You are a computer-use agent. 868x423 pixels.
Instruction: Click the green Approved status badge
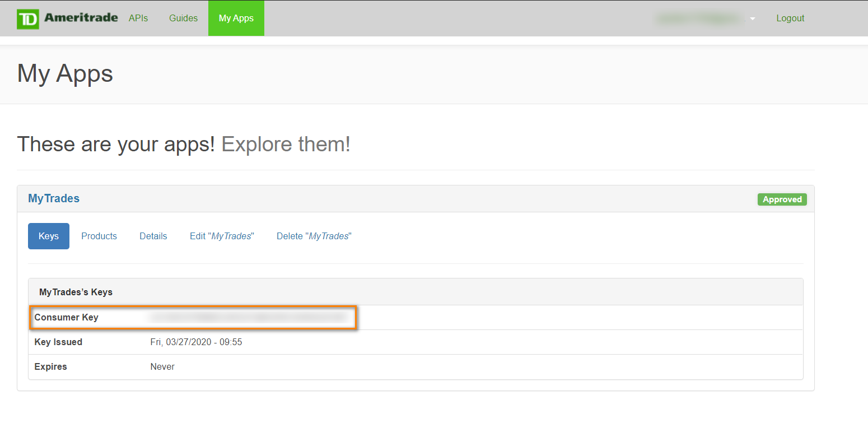coord(782,199)
